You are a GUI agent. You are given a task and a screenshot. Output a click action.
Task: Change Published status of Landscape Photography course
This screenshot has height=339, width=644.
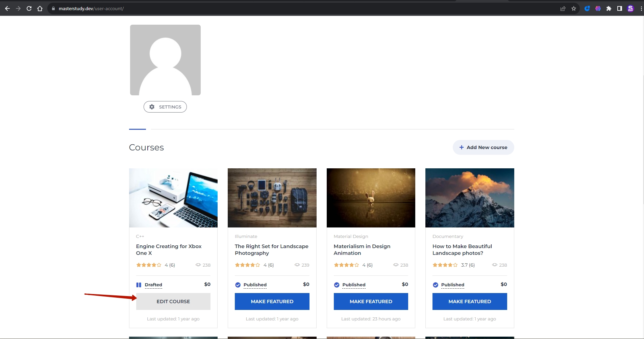click(x=255, y=285)
